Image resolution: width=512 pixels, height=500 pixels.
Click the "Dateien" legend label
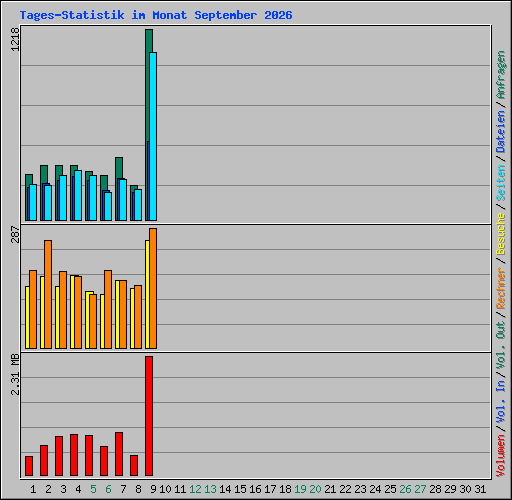(501, 132)
